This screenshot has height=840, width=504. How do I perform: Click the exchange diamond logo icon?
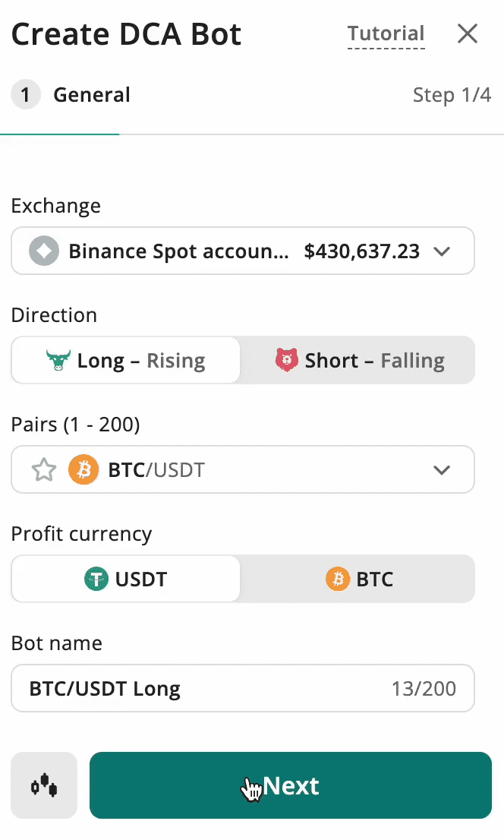point(43,251)
